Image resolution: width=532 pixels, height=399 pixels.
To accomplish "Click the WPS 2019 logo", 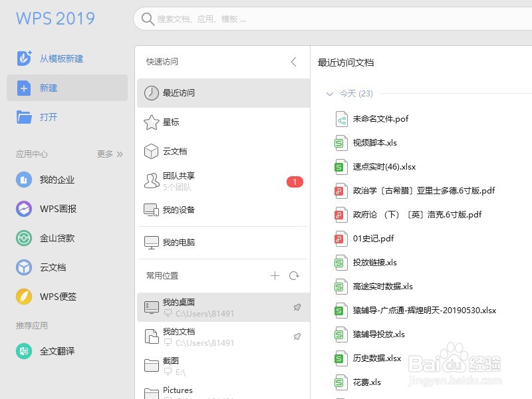I will pos(55,19).
